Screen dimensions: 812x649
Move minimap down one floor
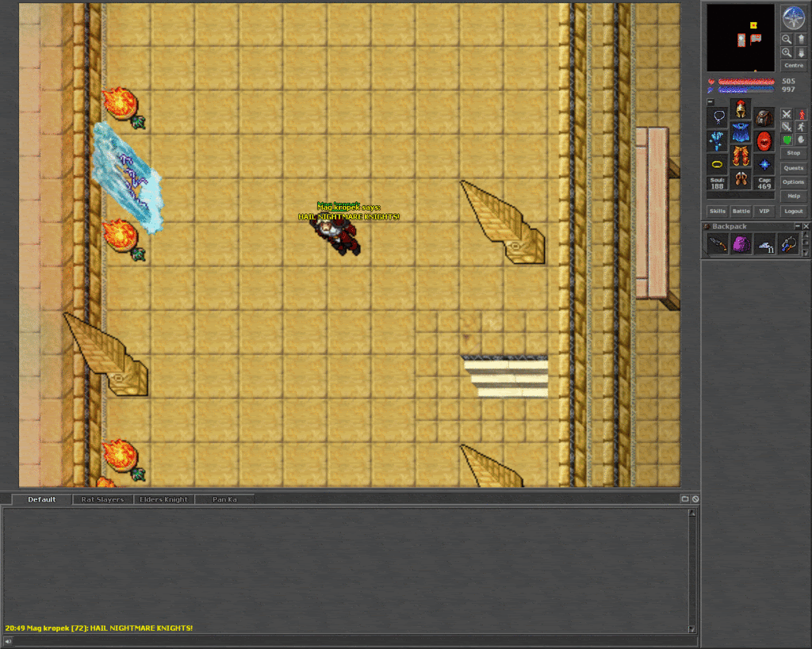pos(801,52)
